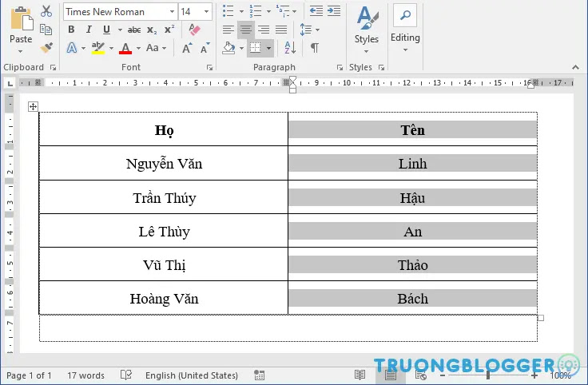Image resolution: width=588 pixels, height=385 pixels.
Task: Open borders dropdown arrow
Action: click(268, 48)
